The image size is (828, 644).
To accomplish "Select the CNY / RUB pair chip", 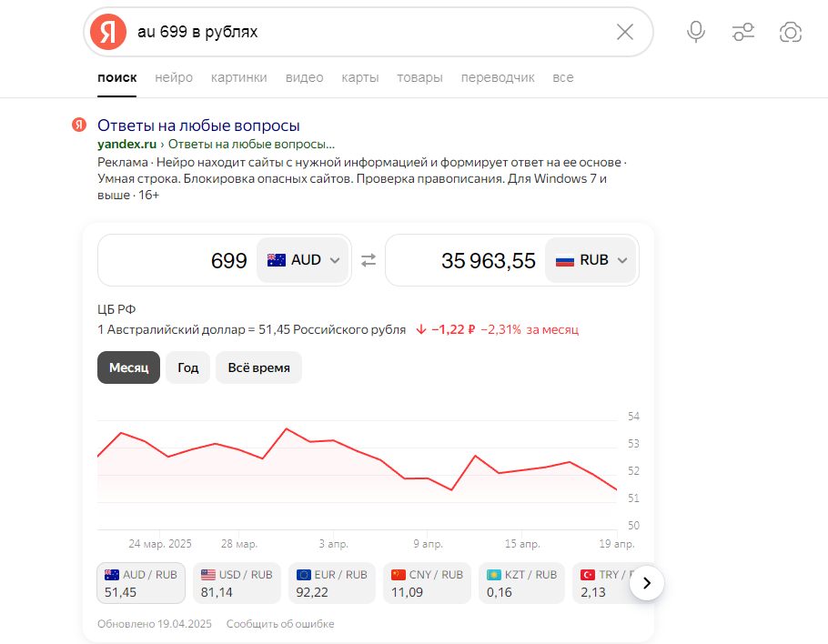I will tap(427, 583).
